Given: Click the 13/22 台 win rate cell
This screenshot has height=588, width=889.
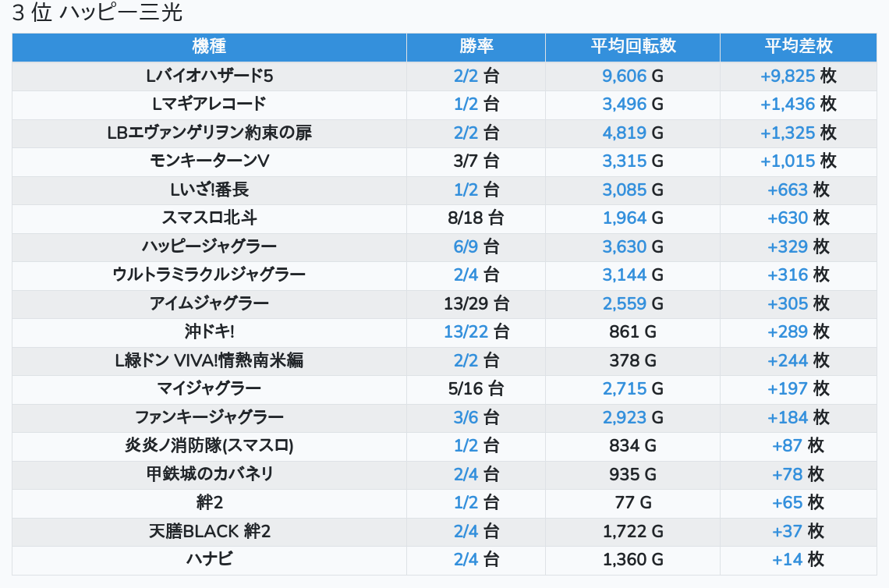Looking at the screenshot, I should click(476, 332).
